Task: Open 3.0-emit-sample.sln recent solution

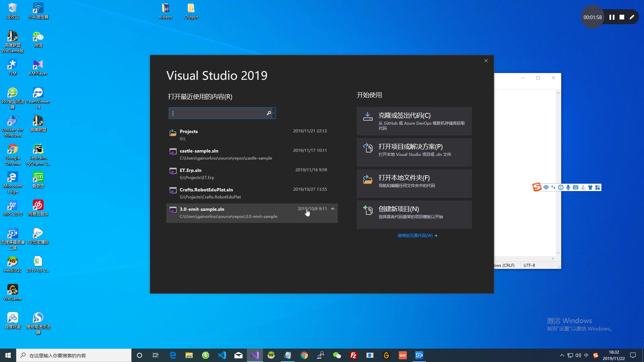Action: pos(252,213)
